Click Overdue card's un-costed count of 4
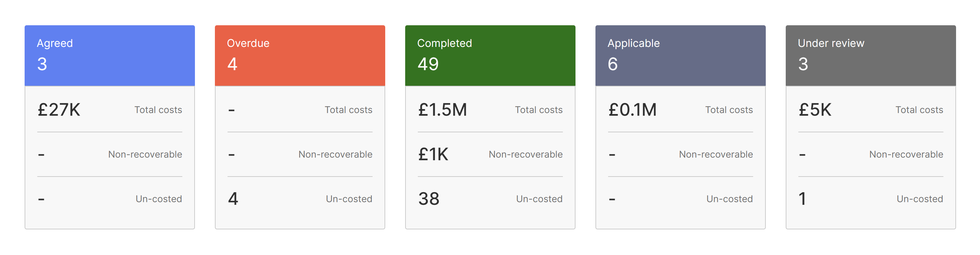 click(x=233, y=199)
